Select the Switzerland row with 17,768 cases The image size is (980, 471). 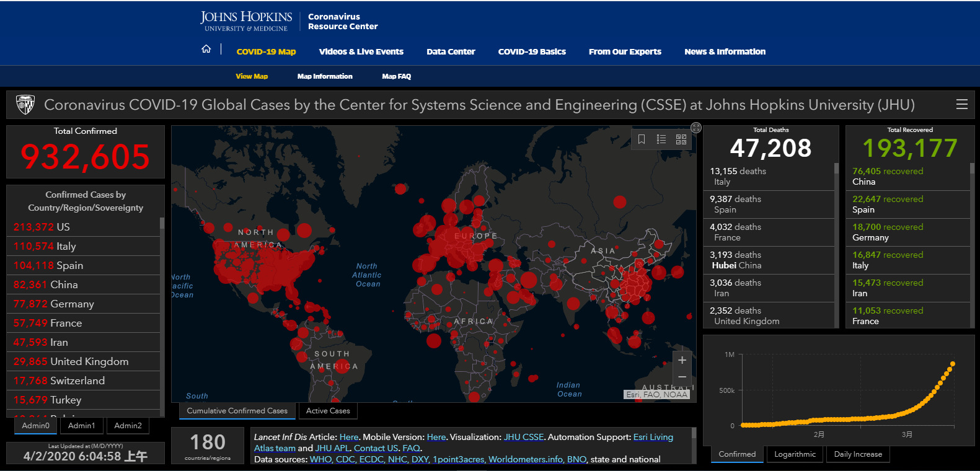83,381
